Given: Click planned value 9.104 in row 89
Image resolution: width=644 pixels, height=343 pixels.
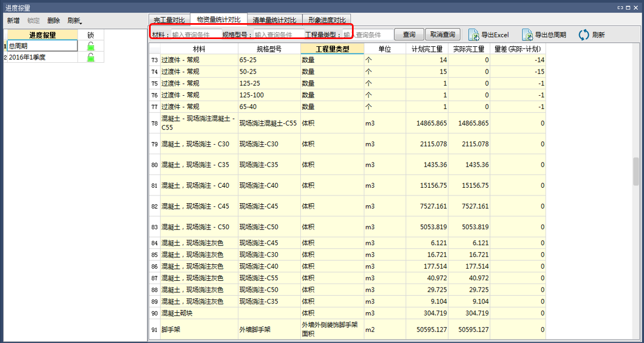Looking at the screenshot, I should (427, 302).
